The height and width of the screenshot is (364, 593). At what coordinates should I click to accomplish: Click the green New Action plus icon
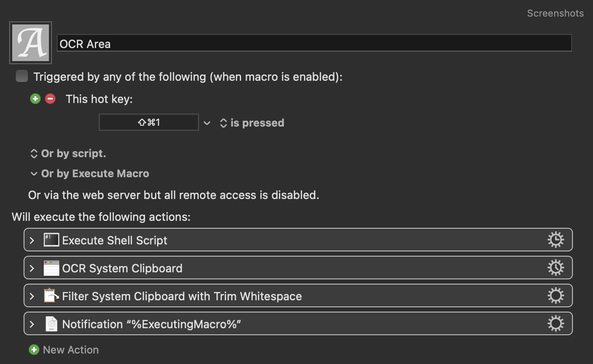(34, 350)
